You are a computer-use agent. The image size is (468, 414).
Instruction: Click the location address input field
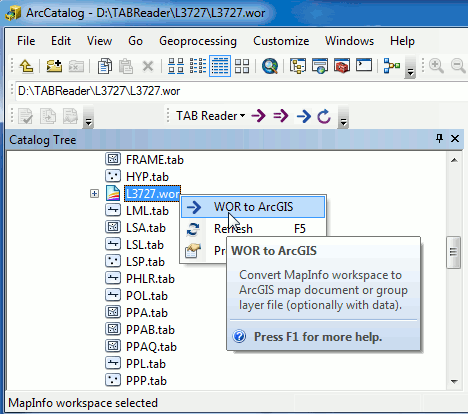[241, 91]
